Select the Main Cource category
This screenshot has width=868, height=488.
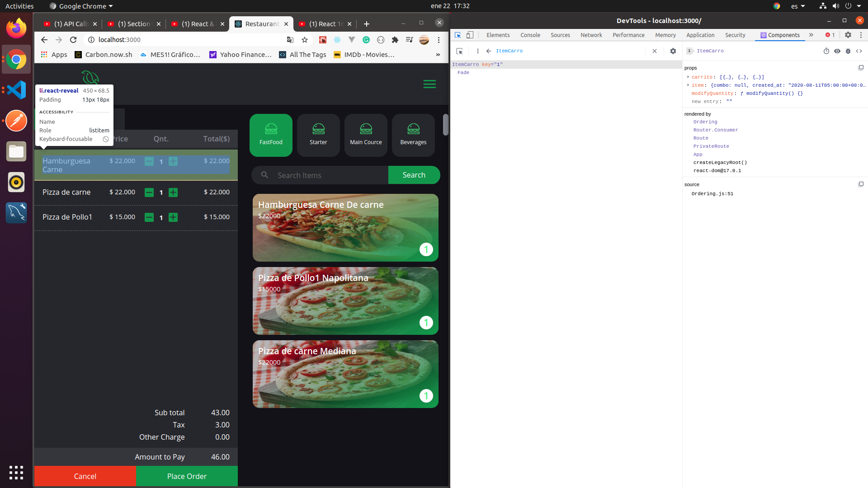pyautogui.click(x=366, y=135)
